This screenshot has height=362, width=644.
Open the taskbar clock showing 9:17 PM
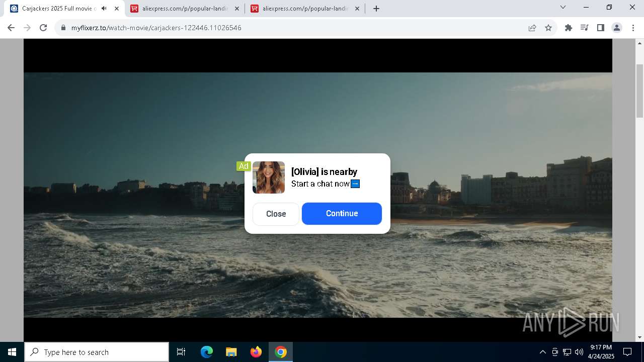(x=601, y=352)
